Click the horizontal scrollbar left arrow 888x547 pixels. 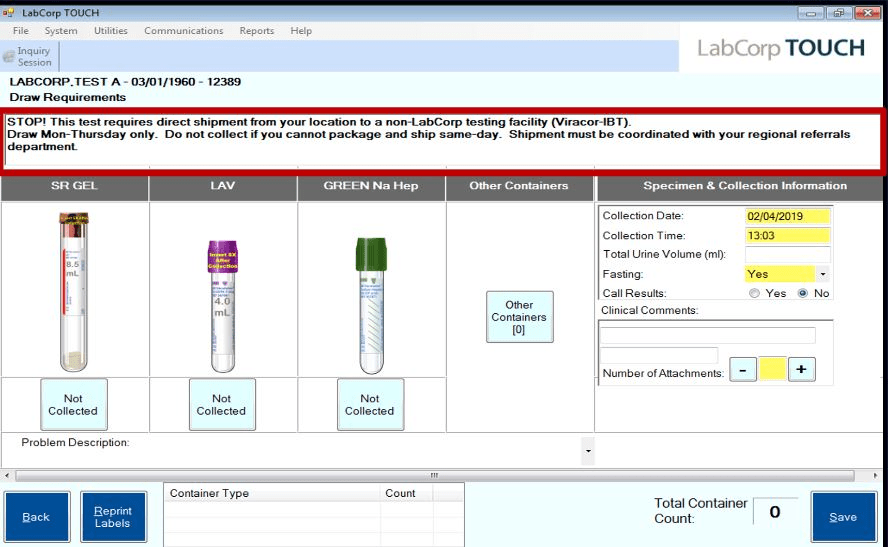[x=7, y=476]
